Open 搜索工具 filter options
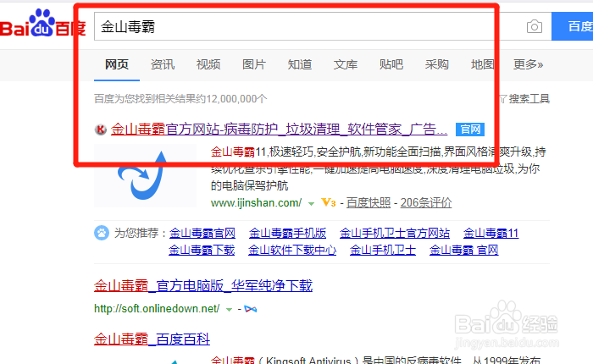This screenshot has height=364, width=593. [x=524, y=99]
